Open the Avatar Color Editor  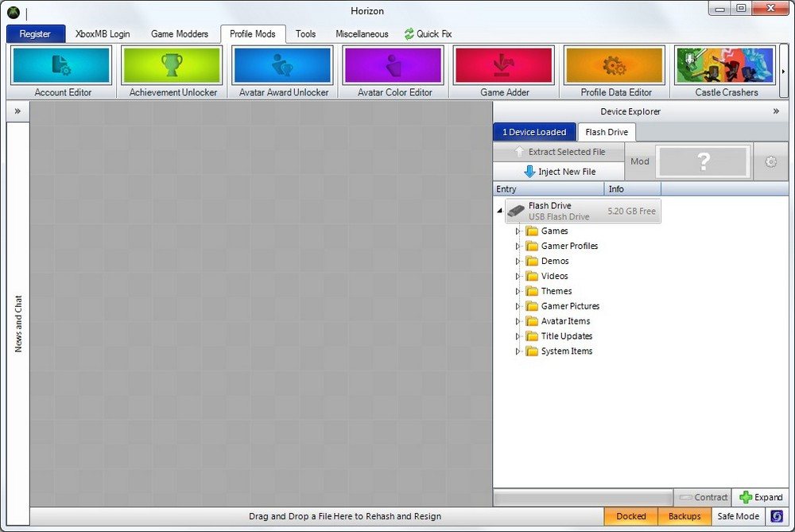(393, 72)
